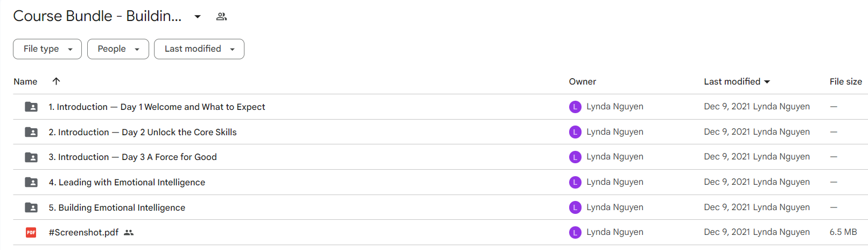The width and height of the screenshot is (868, 250).
Task: Expand the File type filter
Action: 47,49
